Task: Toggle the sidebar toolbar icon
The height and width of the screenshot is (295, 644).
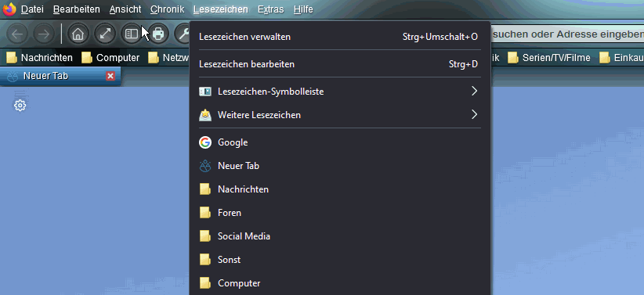Action: 132,34
